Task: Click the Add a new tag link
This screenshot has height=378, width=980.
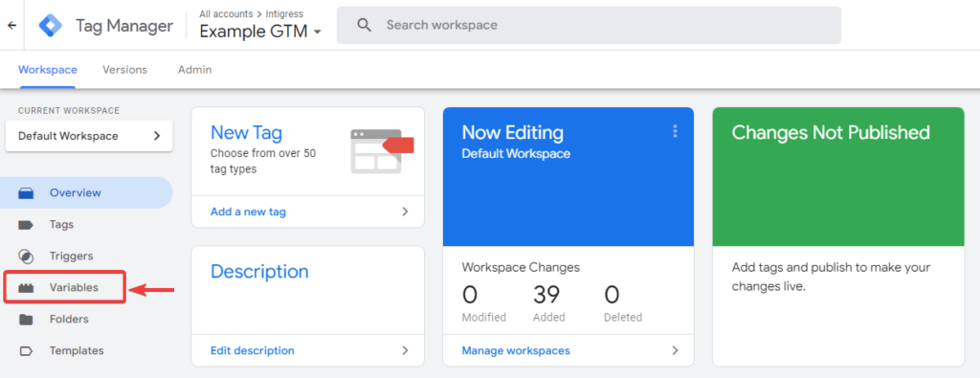Action: pyautogui.click(x=248, y=211)
